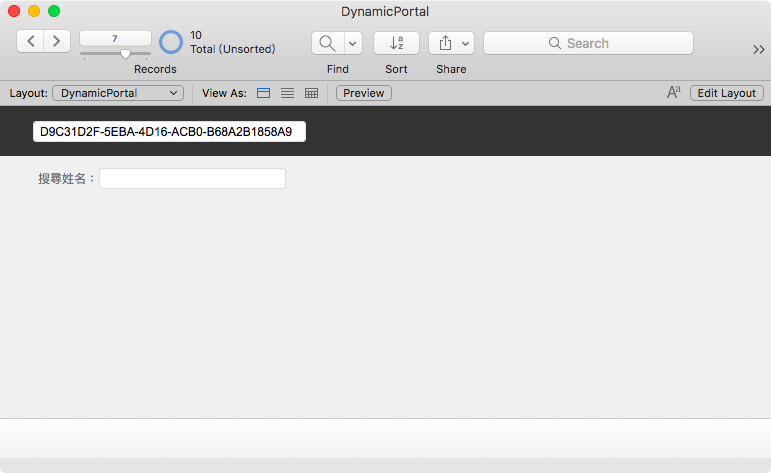The width and height of the screenshot is (771, 473).
Task: Switch to Table view
Action: (x=311, y=93)
